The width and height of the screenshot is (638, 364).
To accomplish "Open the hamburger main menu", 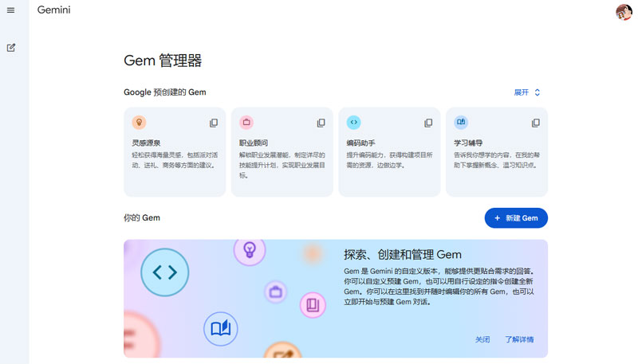I will tap(11, 10).
